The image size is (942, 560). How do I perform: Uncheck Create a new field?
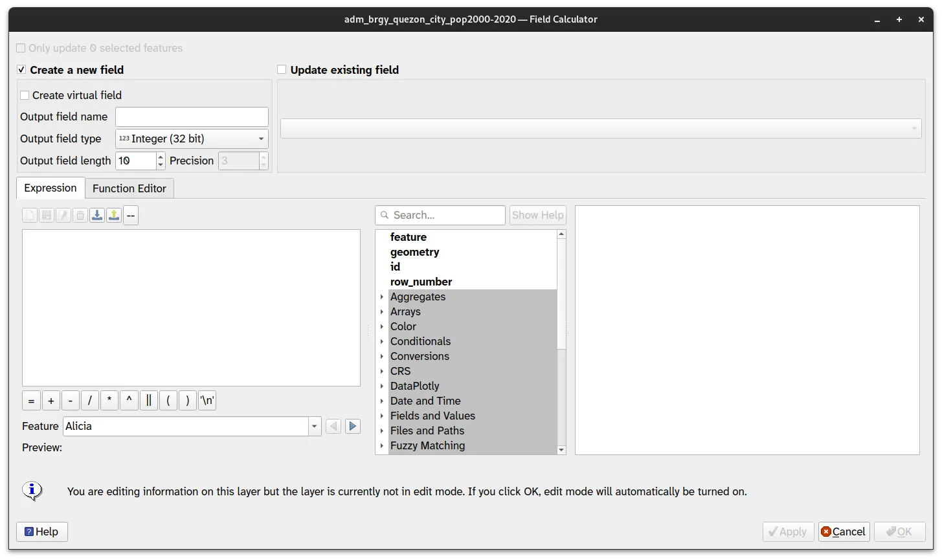[x=21, y=69]
